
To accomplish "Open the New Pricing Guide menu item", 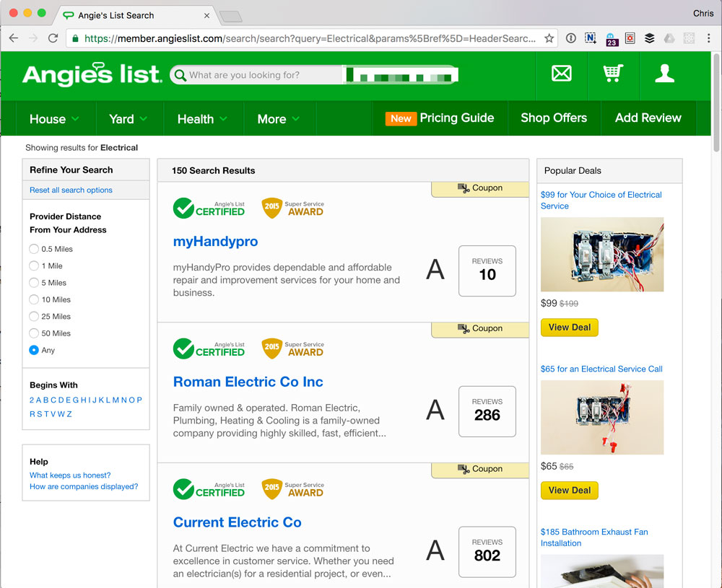I will pos(440,118).
